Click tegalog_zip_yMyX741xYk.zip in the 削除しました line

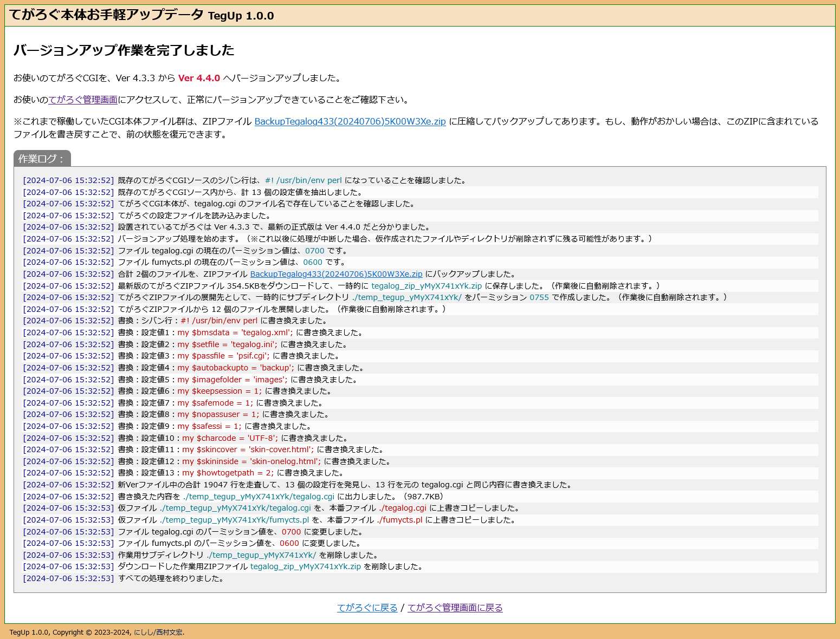pyautogui.click(x=306, y=566)
